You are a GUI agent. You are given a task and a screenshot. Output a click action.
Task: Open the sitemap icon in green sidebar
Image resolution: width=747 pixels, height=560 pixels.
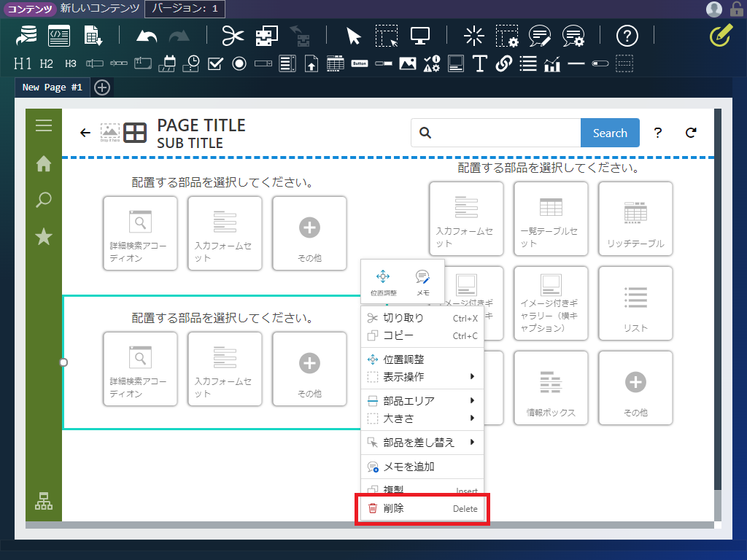pos(43,501)
